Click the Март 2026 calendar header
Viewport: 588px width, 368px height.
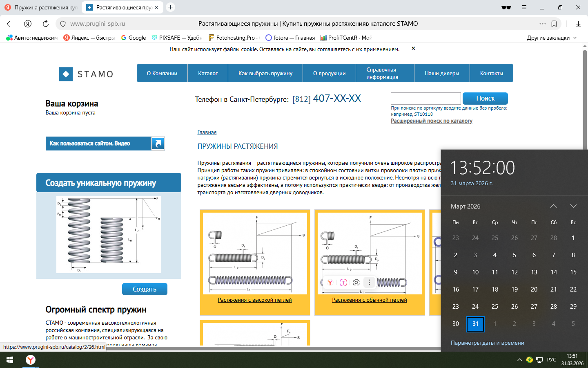pos(465,206)
